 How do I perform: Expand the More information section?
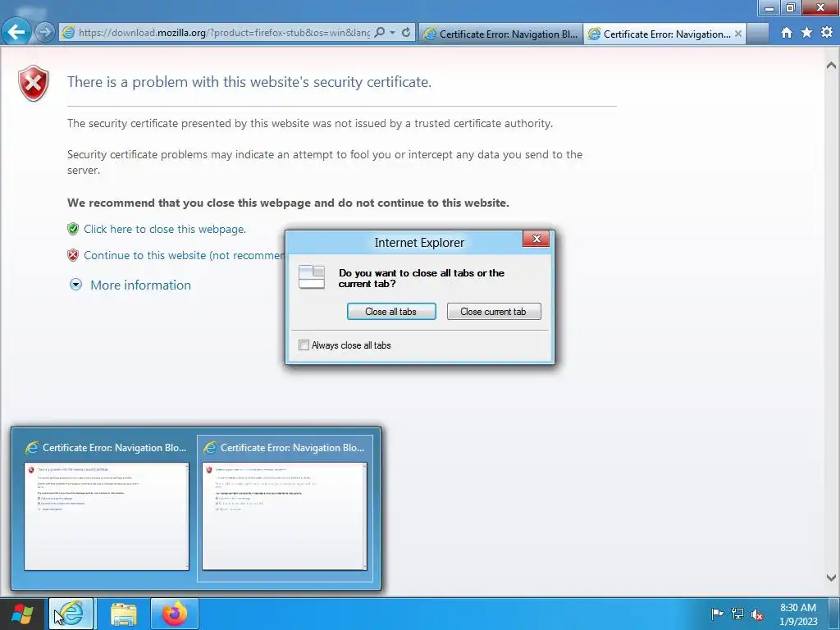point(140,285)
